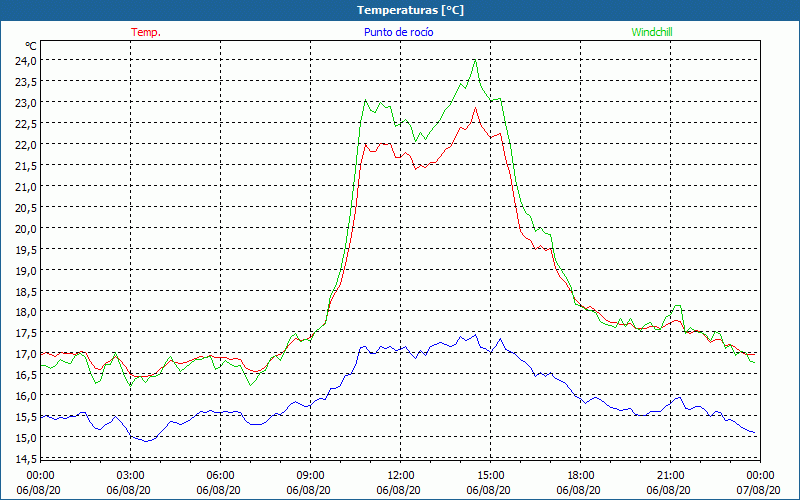Click the 'Temperaturas [°C]' chart title
The width and height of the screenshot is (800, 500).
410,10
